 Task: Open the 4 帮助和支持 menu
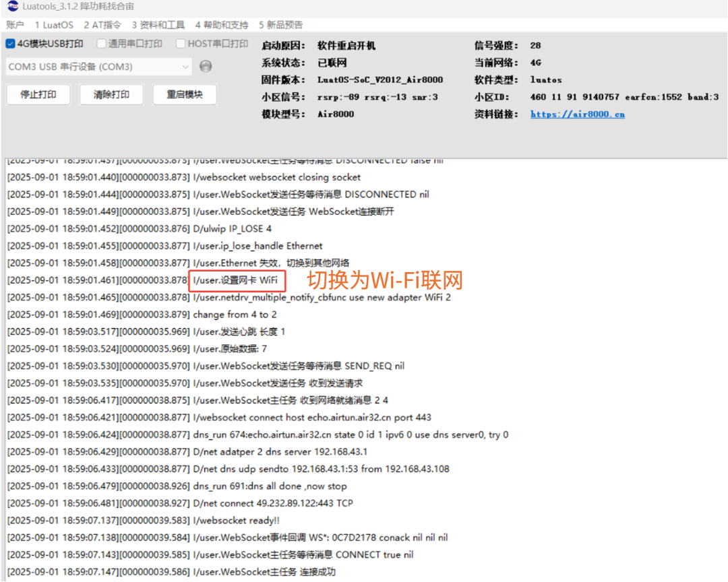(222, 25)
